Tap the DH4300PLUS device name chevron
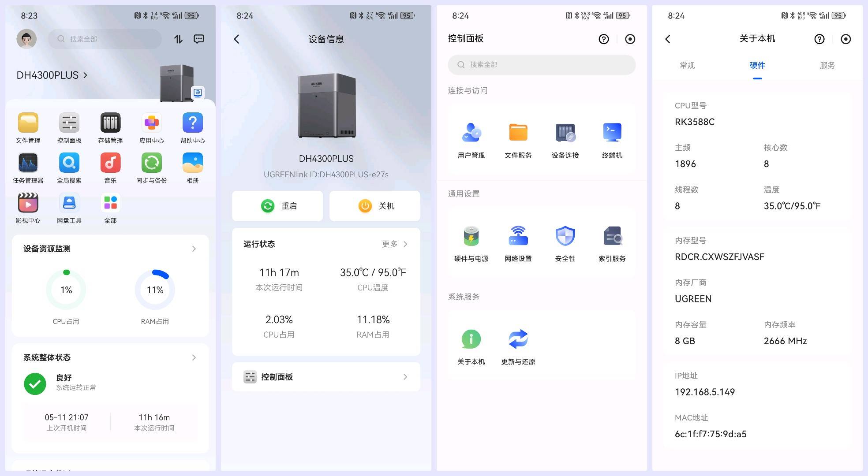This screenshot has height=476, width=868. click(x=85, y=75)
